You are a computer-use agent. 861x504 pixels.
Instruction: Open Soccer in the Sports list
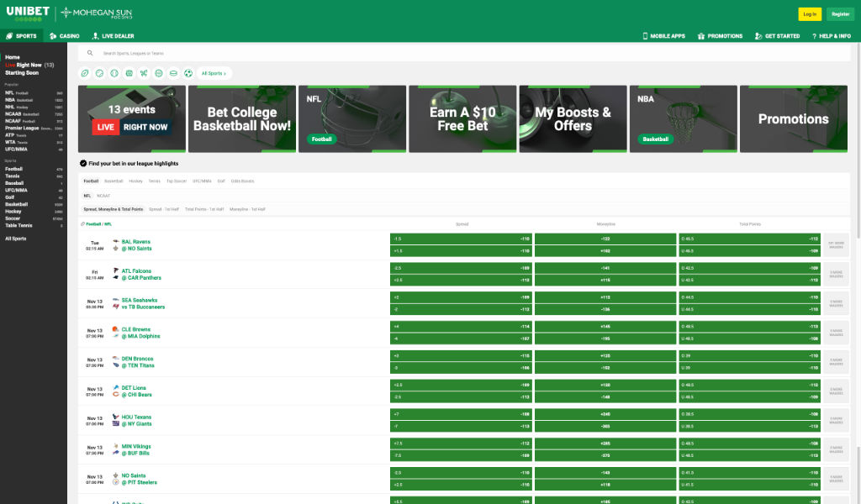[34, 218]
